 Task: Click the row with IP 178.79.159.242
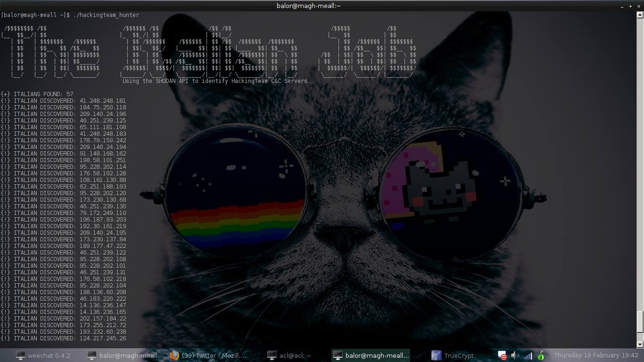point(63,140)
